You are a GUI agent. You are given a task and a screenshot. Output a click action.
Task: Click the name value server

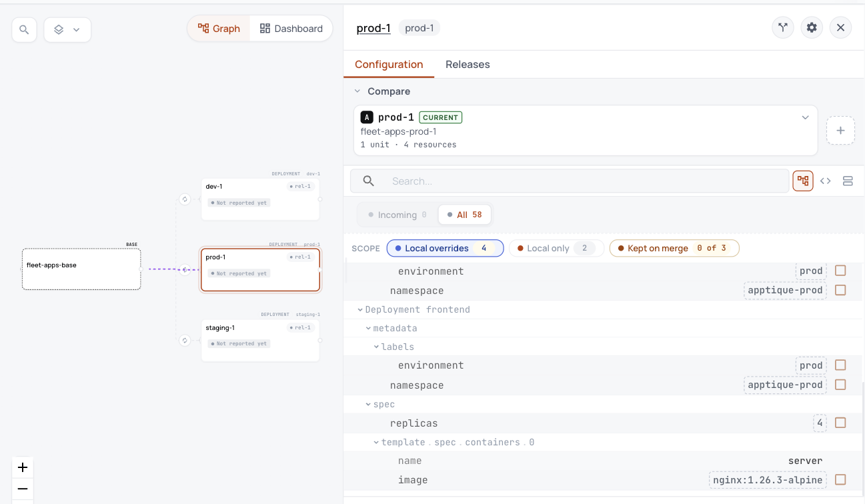click(805, 461)
